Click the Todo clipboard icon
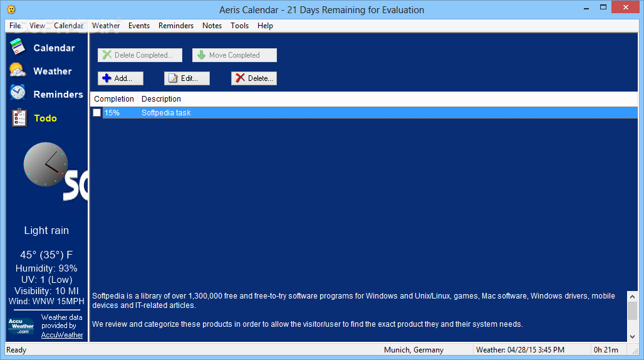 click(x=19, y=117)
